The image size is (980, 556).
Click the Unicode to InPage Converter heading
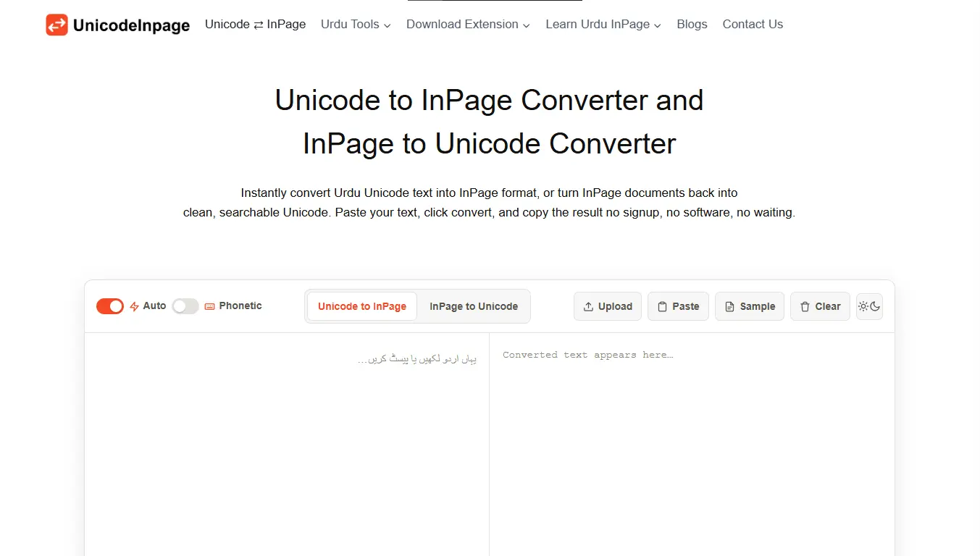click(x=490, y=122)
